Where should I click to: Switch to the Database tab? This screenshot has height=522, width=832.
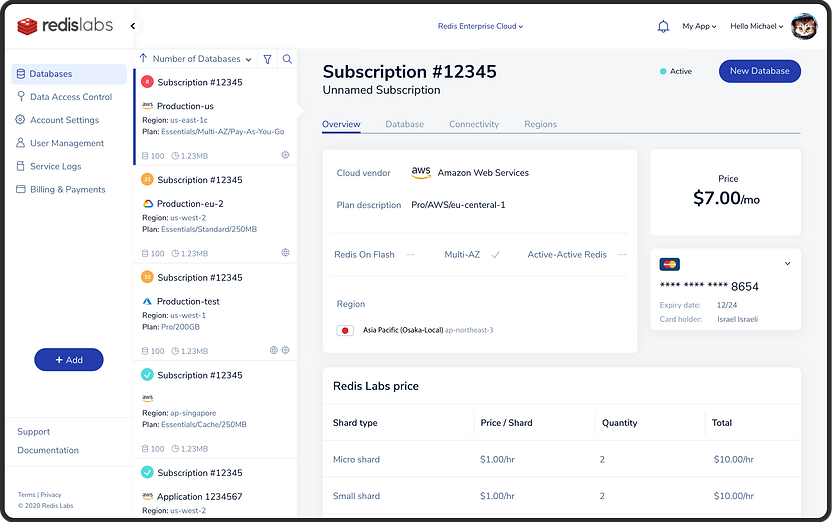[x=404, y=124]
